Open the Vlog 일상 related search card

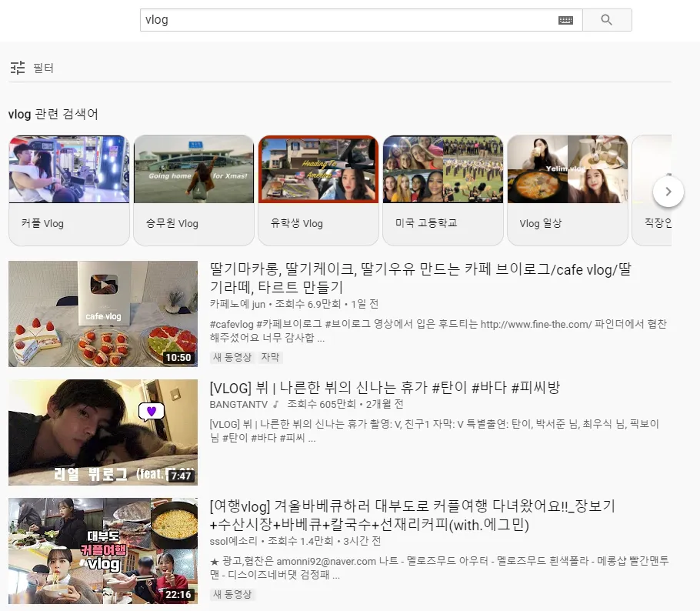(568, 190)
